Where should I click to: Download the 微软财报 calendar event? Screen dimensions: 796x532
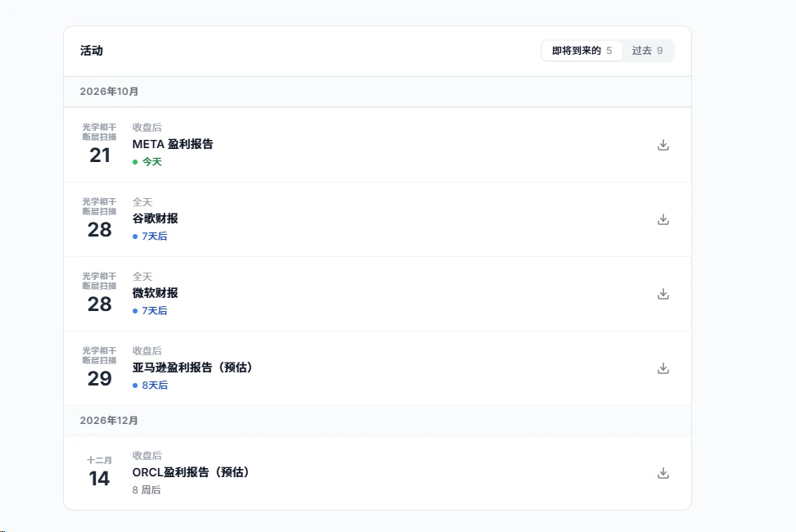tap(663, 294)
